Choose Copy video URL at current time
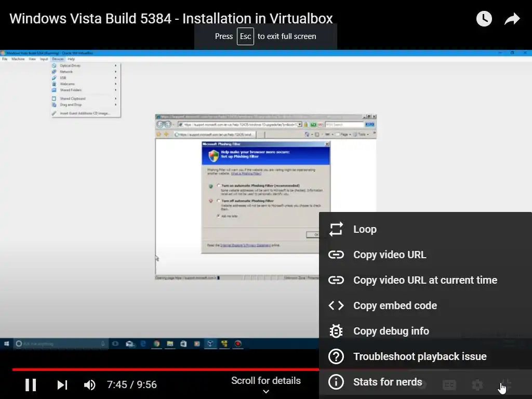The height and width of the screenshot is (399, 532). [425, 280]
